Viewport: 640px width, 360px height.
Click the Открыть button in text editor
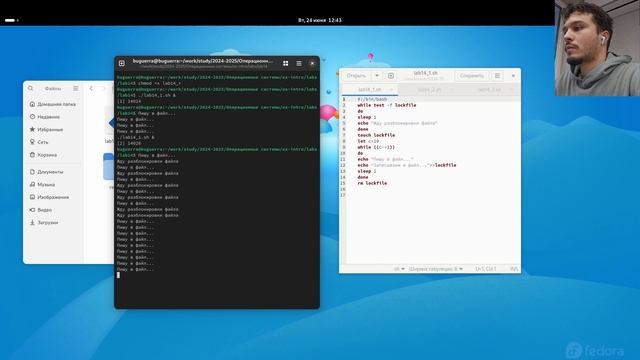click(x=356, y=76)
